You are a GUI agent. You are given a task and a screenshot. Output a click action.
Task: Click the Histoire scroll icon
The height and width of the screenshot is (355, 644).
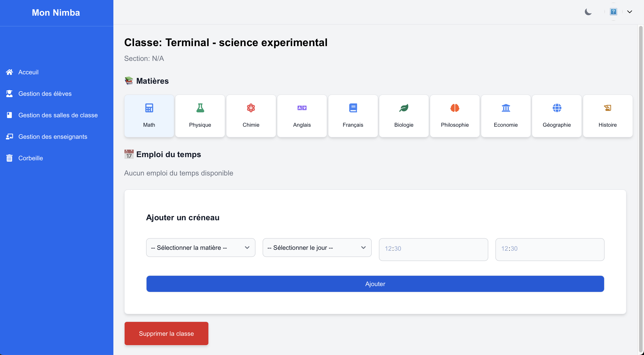point(608,108)
